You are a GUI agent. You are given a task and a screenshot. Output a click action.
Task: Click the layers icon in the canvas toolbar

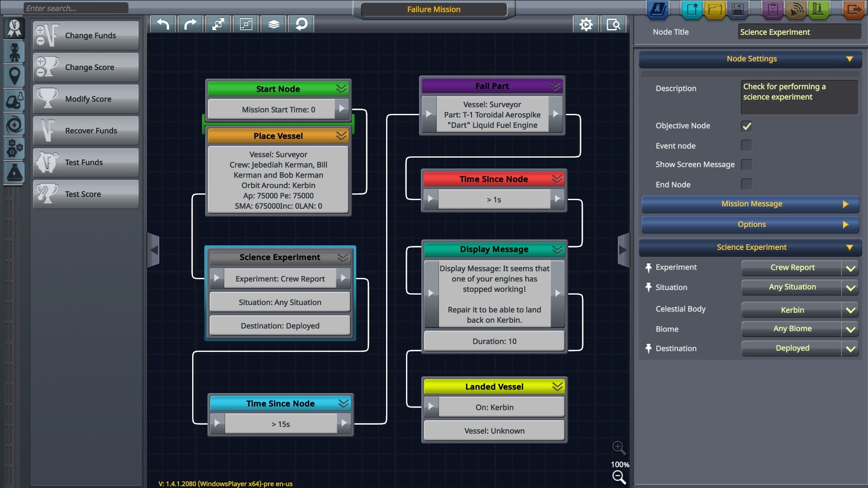pyautogui.click(x=274, y=24)
